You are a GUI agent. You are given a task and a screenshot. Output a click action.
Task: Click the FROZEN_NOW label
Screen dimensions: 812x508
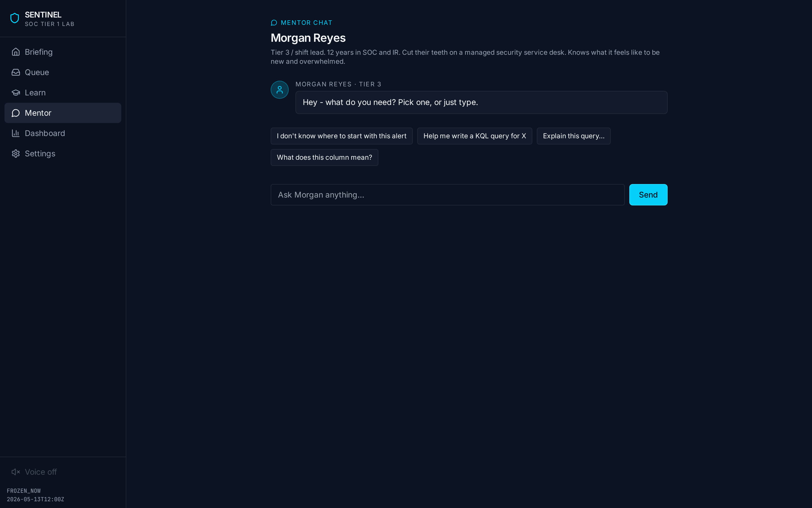pyautogui.click(x=24, y=491)
